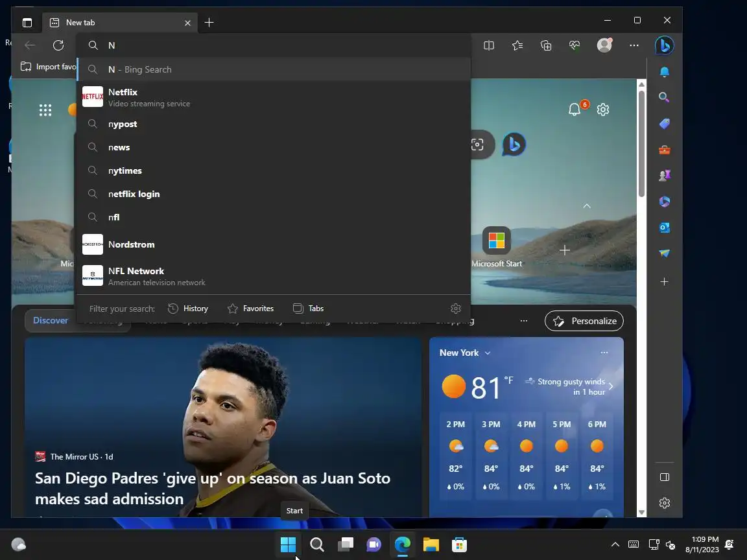Open the Favorites star-list icon
The height and width of the screenshot is (560, 747).
pos(517,45)
